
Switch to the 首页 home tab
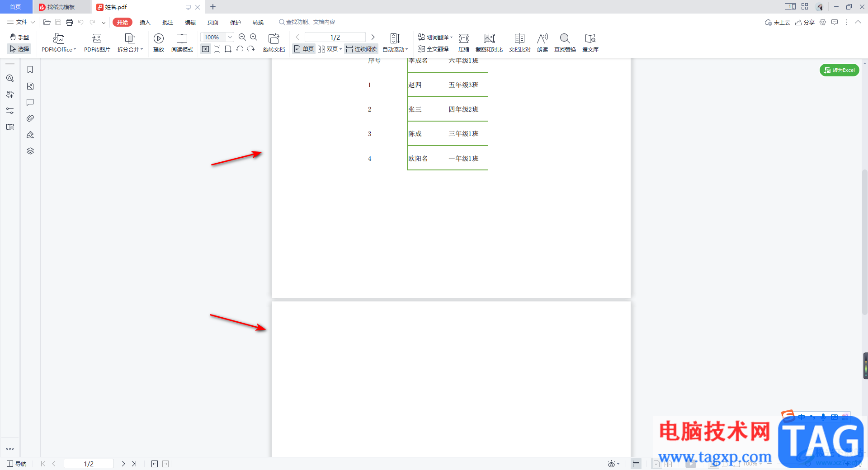[x=16, y=7]
